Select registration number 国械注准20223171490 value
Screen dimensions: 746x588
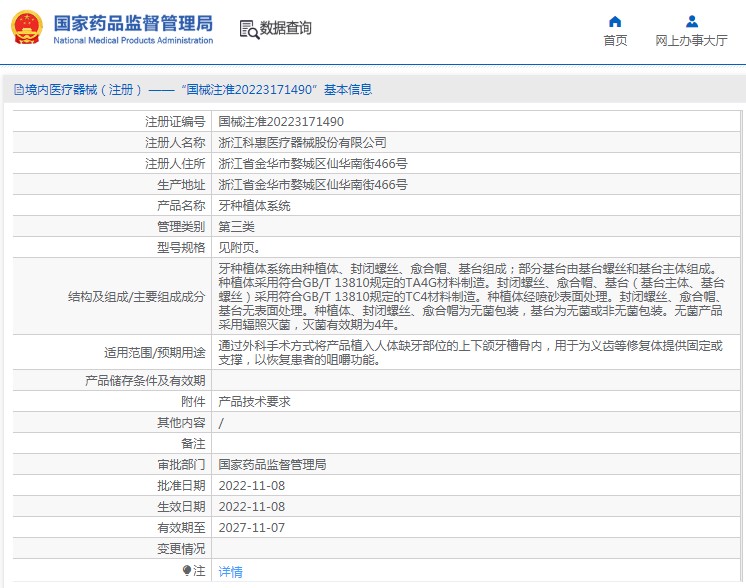coord(281,122)
